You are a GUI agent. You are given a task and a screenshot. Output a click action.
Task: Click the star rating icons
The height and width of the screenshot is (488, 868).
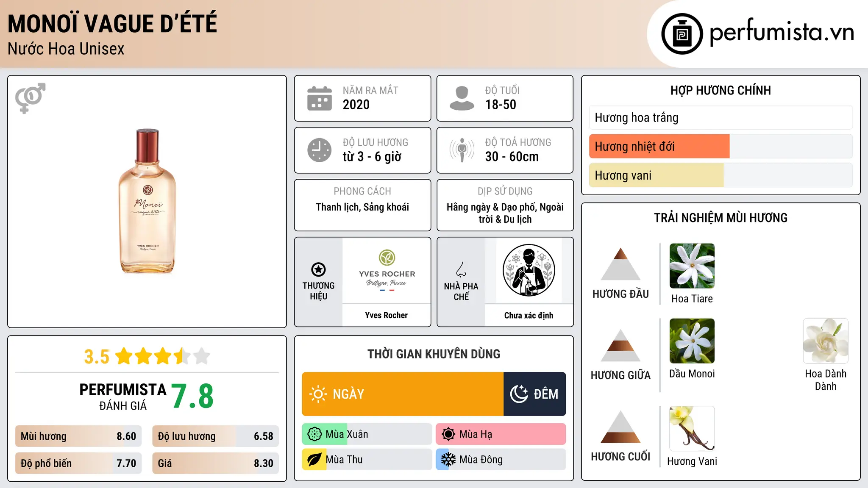click(x=163, y=356)
